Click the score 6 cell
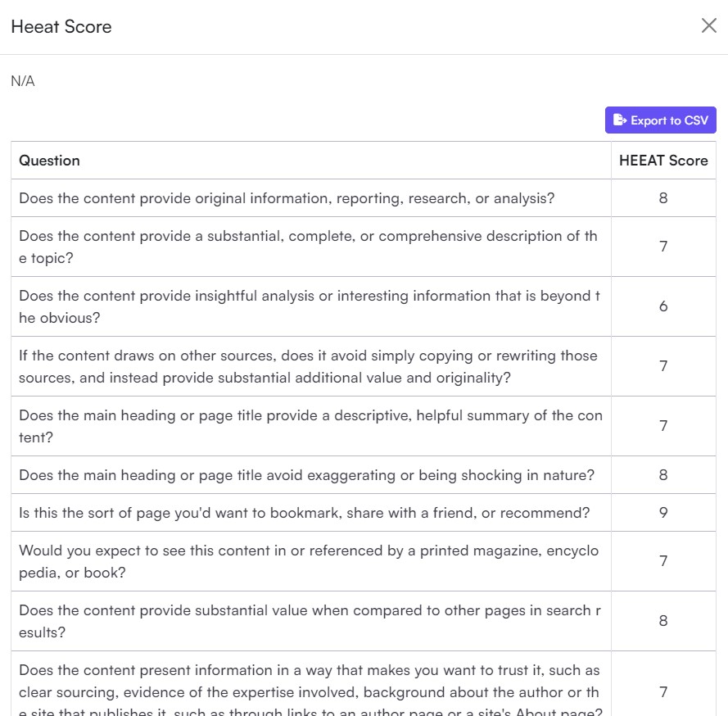Screen dimensions: 728x716 coord(663,306)
